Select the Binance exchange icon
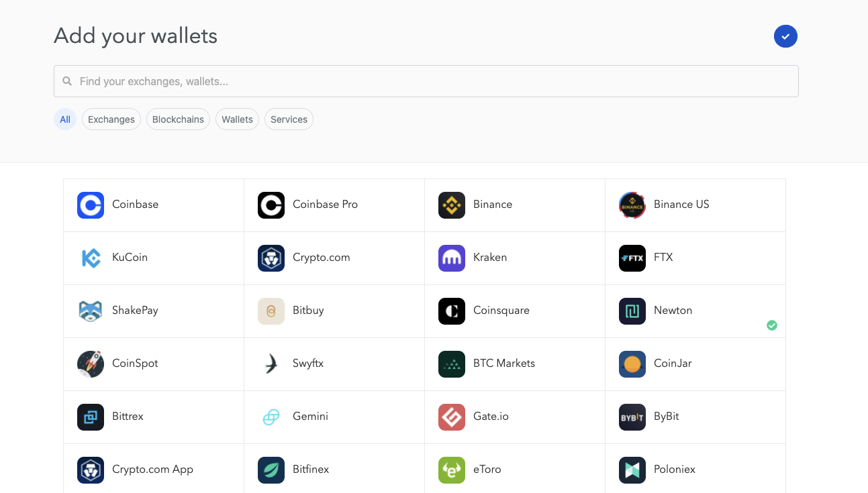The width and height of the screenshot is (868, 493). 452,205
